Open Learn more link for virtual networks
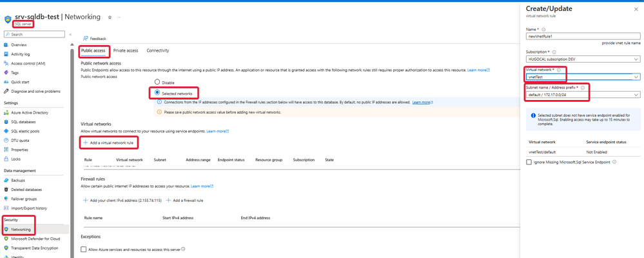The width and height of the screenshot is (644, 258). point(217,131)
